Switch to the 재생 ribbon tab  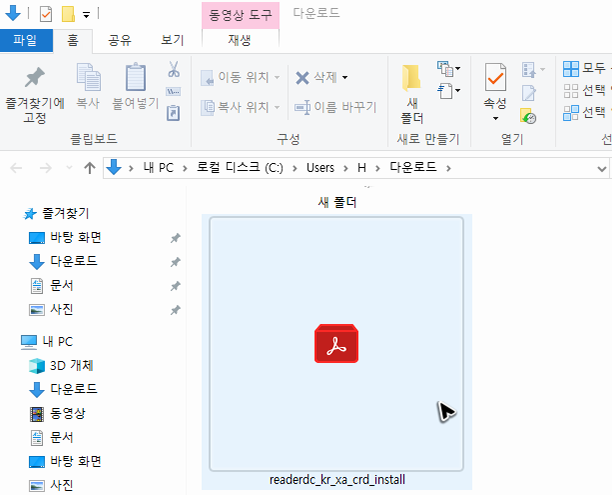pos(240,40)
